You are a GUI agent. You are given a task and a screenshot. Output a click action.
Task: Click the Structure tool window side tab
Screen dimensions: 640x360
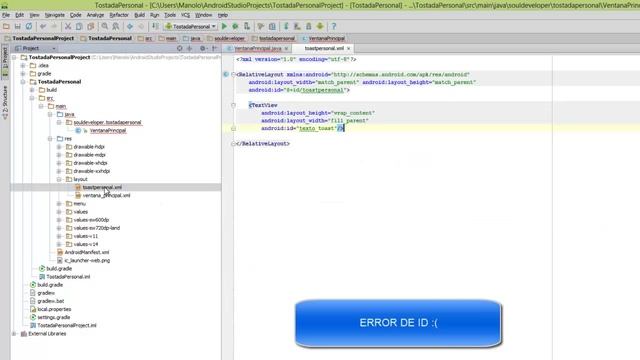coord(5,102)
